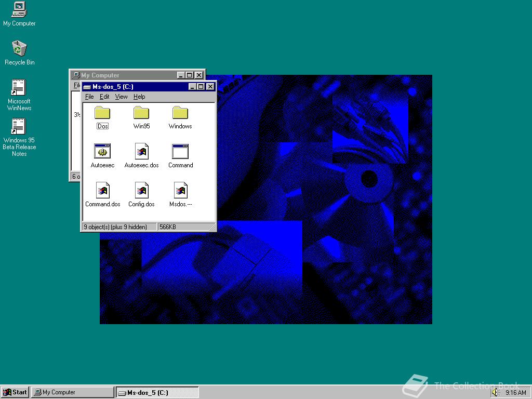Minimize the Ms-dos_5 (C:) window
The height and width of the screenshot is (399, 532).
tap(192, 87)
